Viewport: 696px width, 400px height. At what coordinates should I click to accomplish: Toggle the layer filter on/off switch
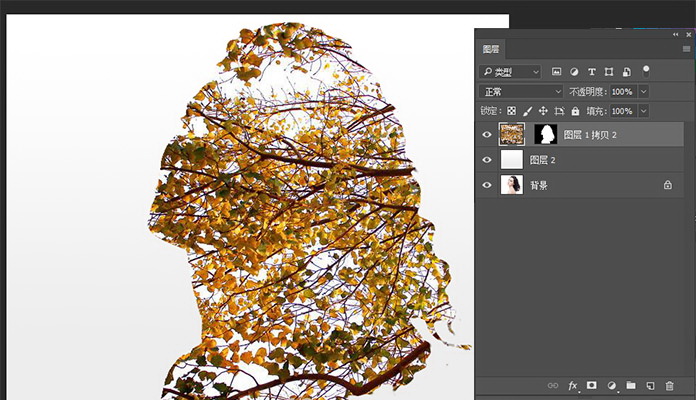click(646, 70)
